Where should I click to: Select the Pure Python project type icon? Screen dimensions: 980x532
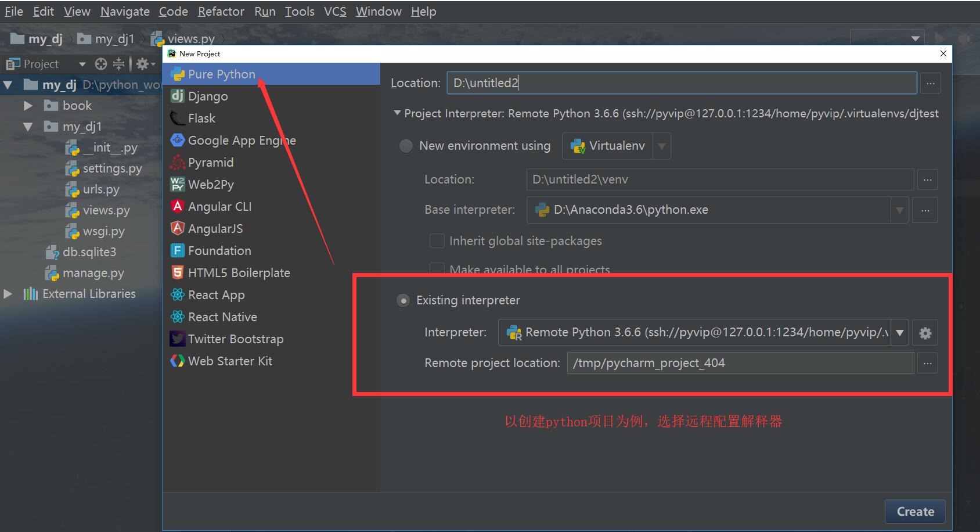(177, 74)
